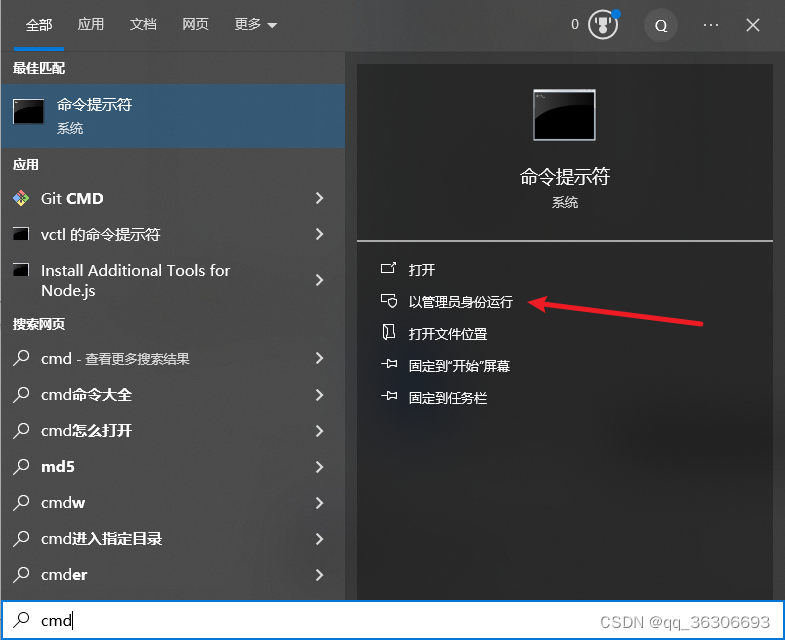Expand the cmd怎么打开 chevron

(x=319, y=431)
